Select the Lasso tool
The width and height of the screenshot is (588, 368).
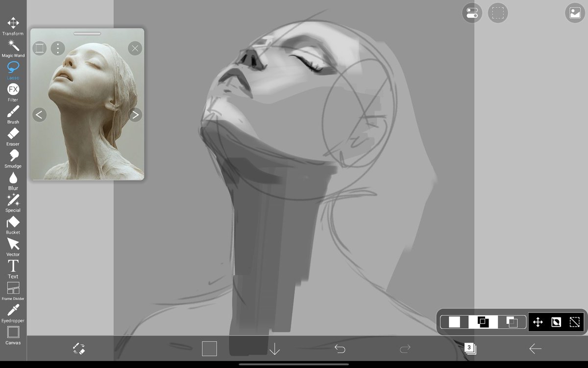tap(13, 71)
